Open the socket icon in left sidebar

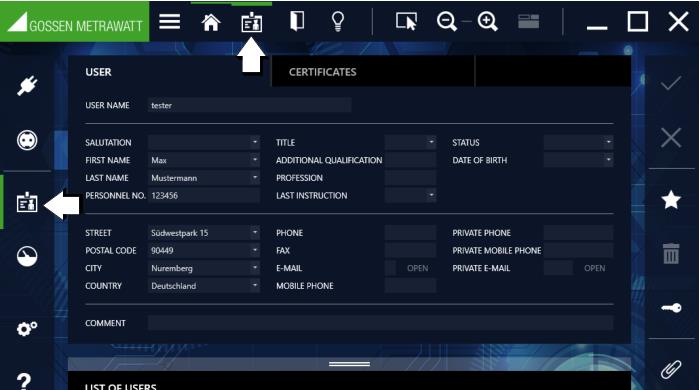(27, 140)
